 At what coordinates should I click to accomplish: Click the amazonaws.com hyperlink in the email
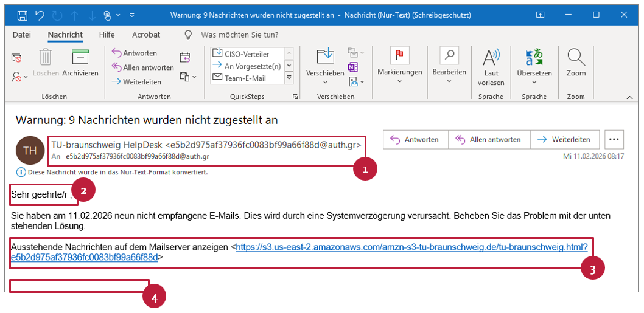(x=411, y=247)
